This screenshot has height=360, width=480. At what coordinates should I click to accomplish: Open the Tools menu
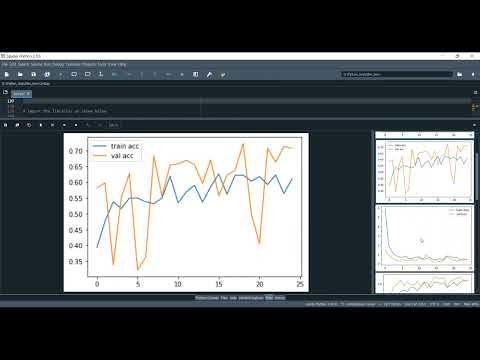coord(101,64)
